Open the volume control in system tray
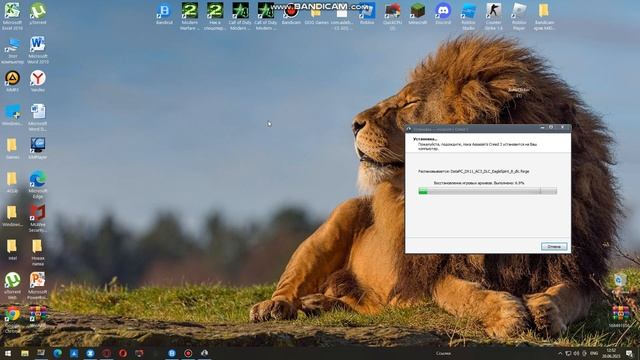 [576, 353]
